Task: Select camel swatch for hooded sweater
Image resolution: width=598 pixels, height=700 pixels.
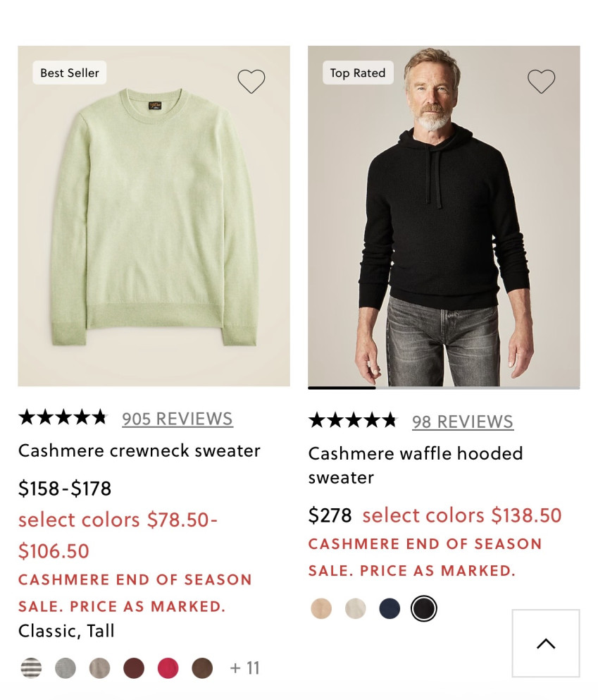Action: click(321, 608)
